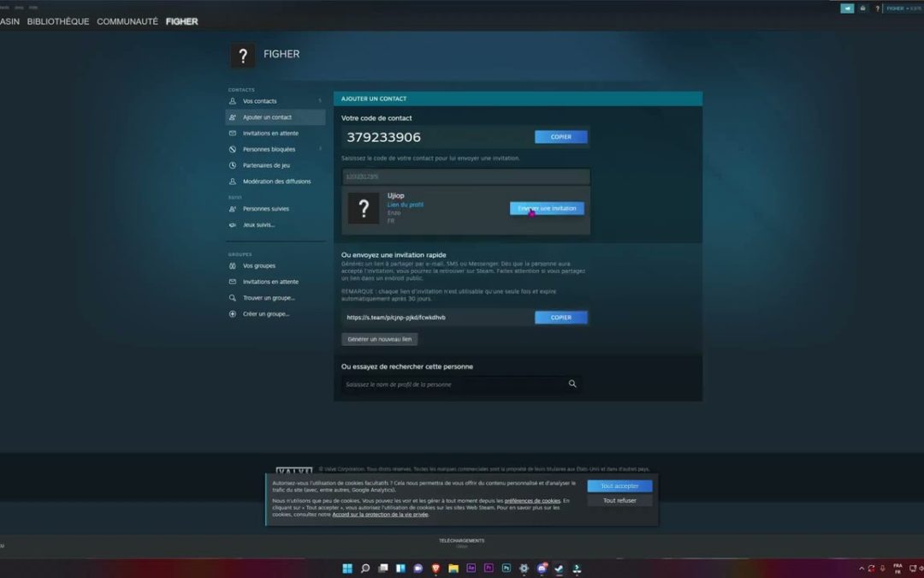Viewport: 924px width, 578px height.
Task: Click the FIGHER profile name heading
Action: coord(281,54)
